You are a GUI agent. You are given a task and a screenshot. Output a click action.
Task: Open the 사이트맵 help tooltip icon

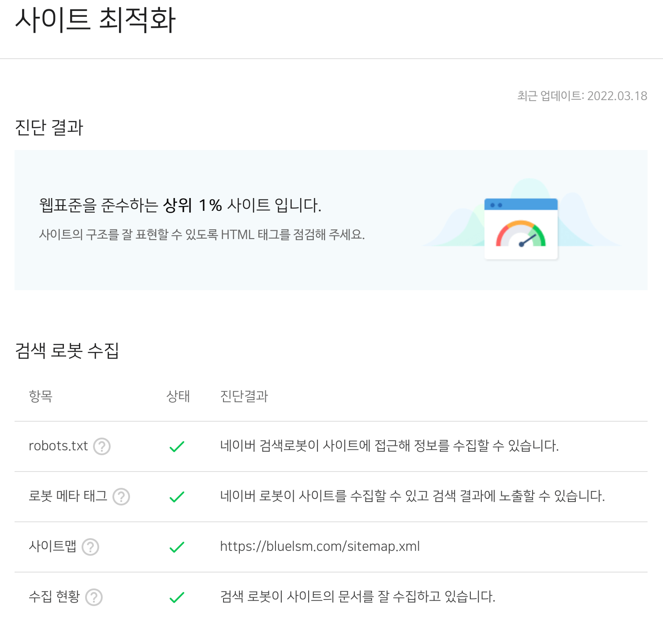click(90, 547)
